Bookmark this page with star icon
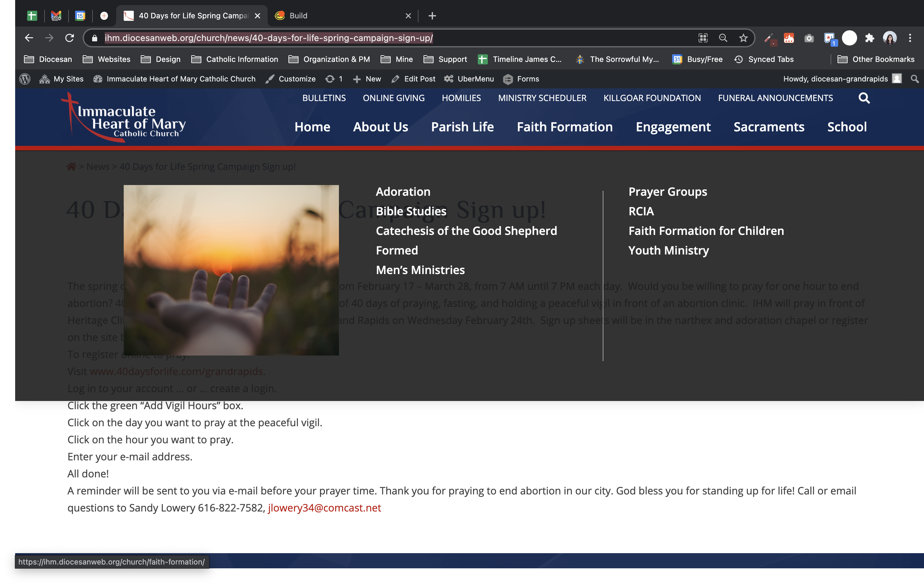Viewport: 924px width, 586px height. pyautogui.click(x=743, y=38)
